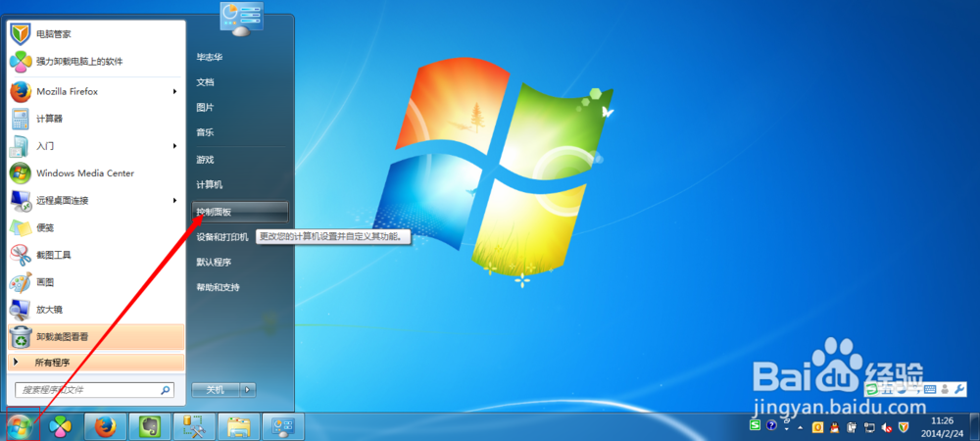Switch to Firefox on the taskbar
The image size is (980, 441).
[x=105, y=427]
